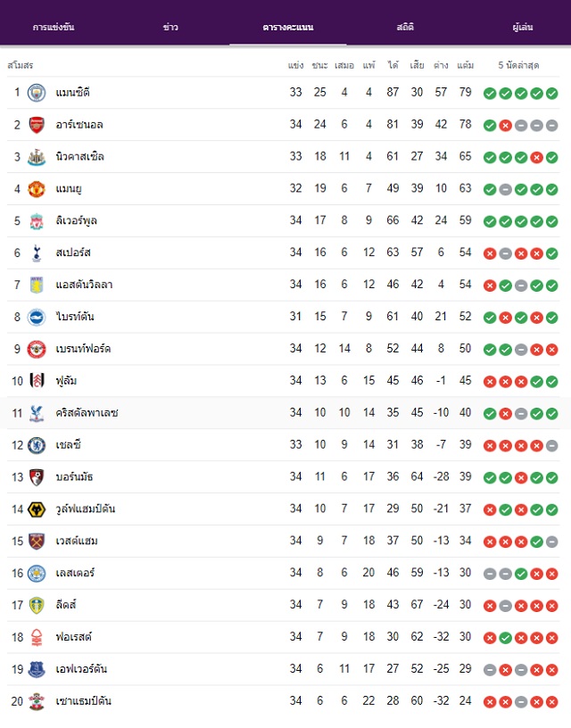Go to the ผู้เล่น tab
571x728 pixels.
click(x=522, y=27)
